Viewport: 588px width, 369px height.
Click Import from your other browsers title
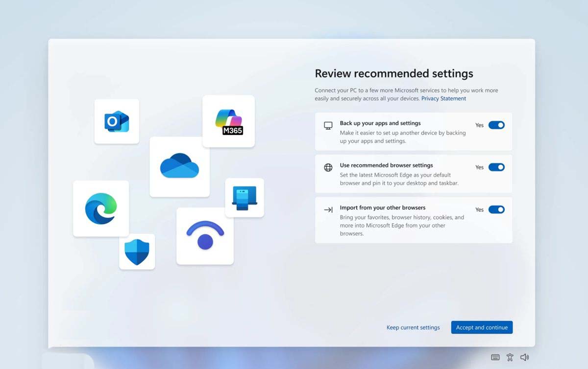(x=383, y=208)
